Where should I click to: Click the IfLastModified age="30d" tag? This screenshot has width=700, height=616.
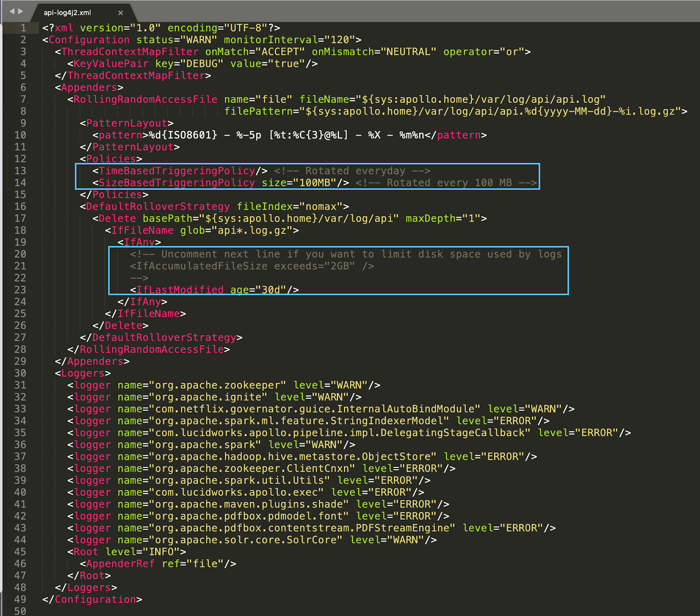(214, 290)
